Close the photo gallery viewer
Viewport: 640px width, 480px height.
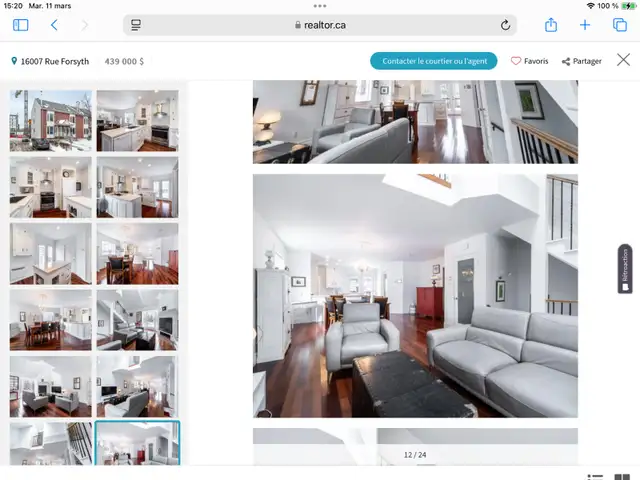point(623,61)
